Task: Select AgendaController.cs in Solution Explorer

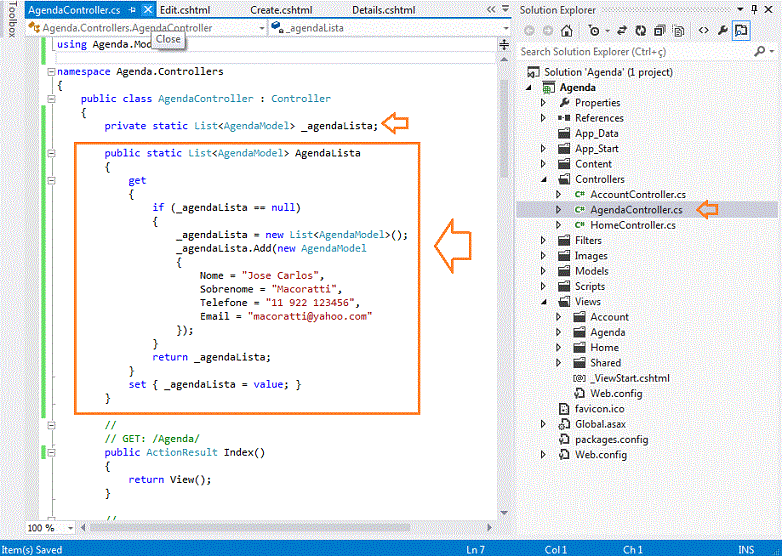Action: click(636, 210)
